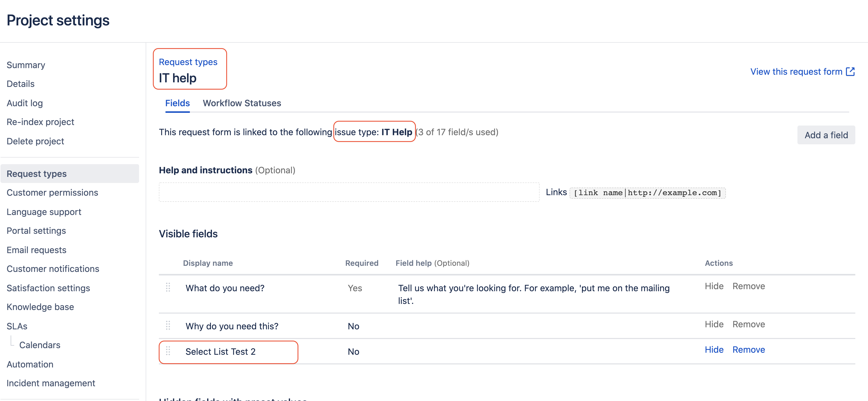Image resolution: width=868 pixels, height=401 pixels.
Task: Select the Fields tab
Action: tap(177, 103)
